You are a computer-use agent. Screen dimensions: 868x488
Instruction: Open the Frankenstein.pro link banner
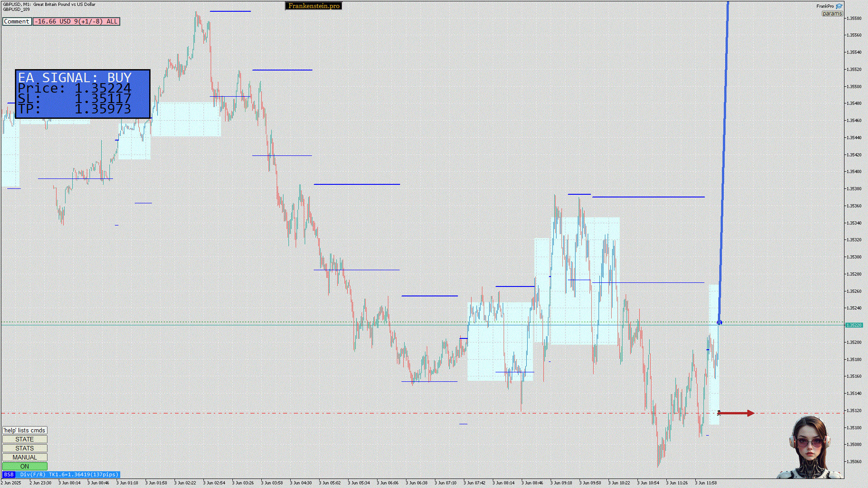click(313, 6)
